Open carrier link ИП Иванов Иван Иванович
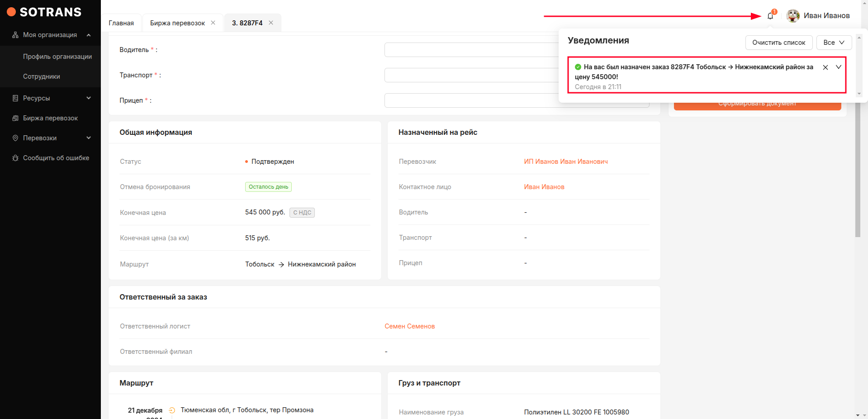Image resolution: width=868 pixels, height=419 pixels. pyautogui.click(x=565, y=162)
